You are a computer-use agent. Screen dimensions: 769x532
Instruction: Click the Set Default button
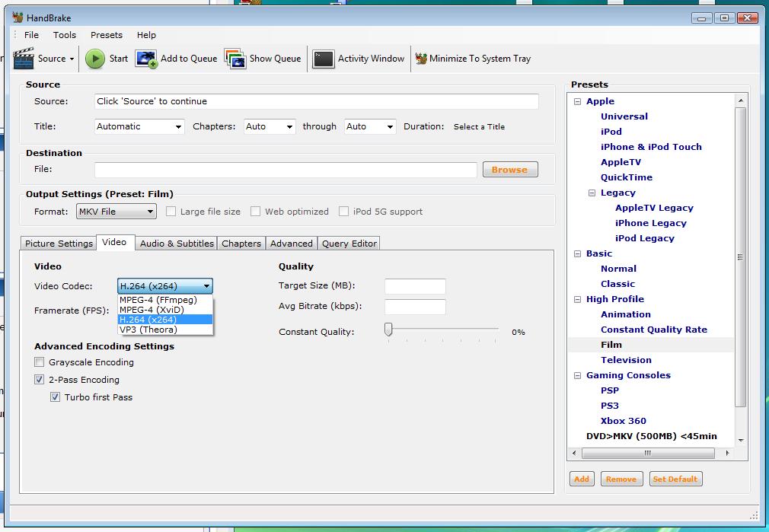675,479
